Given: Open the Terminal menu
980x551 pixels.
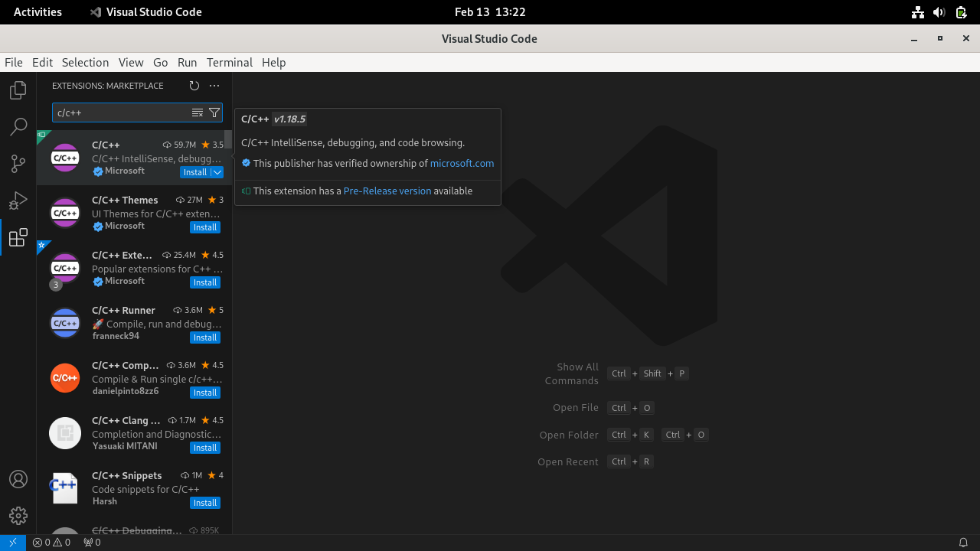Looking at the screenshot, I should 229,62.
